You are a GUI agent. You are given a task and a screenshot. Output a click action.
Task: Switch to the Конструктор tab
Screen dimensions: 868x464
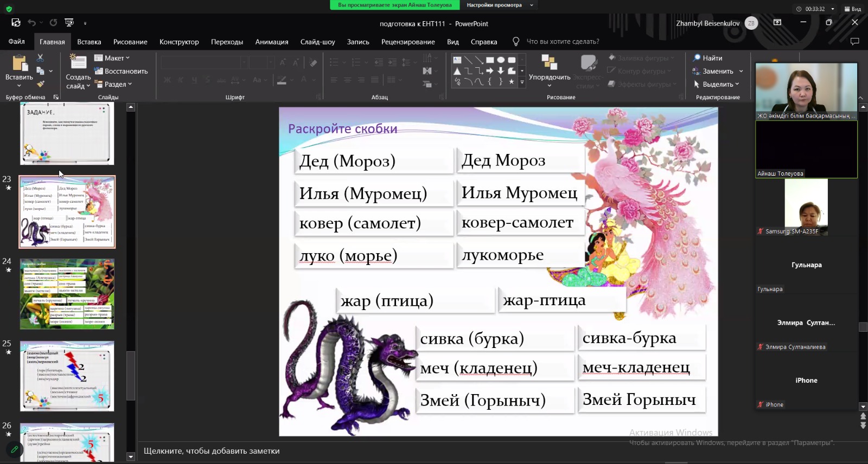coord(179,42)
